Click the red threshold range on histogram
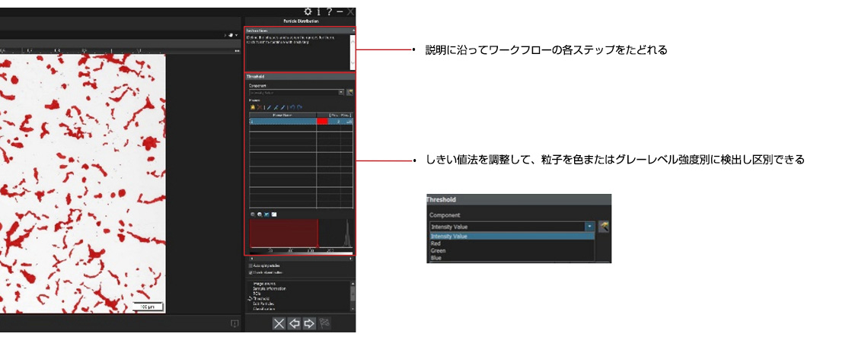Viewport: 868px width, 340px height. [283, 233]
